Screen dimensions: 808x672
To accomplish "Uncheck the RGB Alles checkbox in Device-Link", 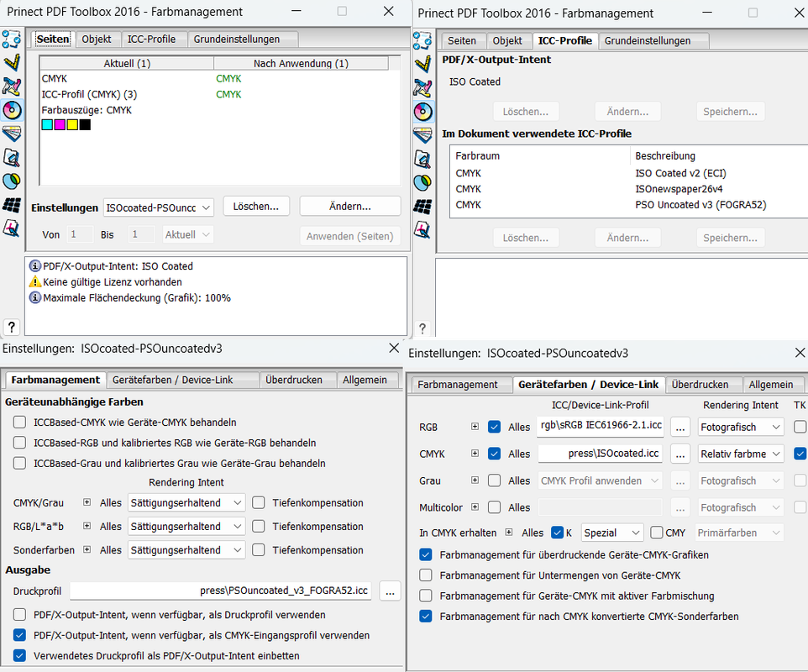I will pyautogui.click(x=494, y=427).
